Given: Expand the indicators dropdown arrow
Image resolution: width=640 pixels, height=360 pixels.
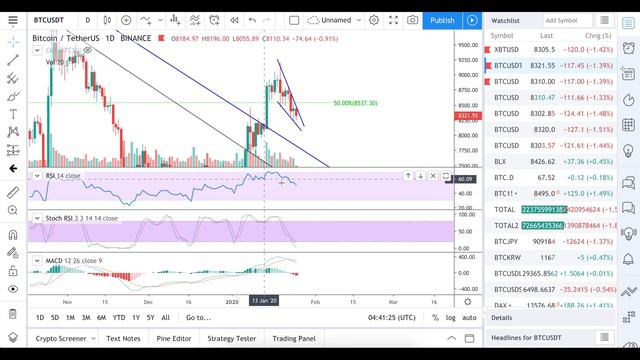Looking at the screenshot, I should tap(160, 20).
